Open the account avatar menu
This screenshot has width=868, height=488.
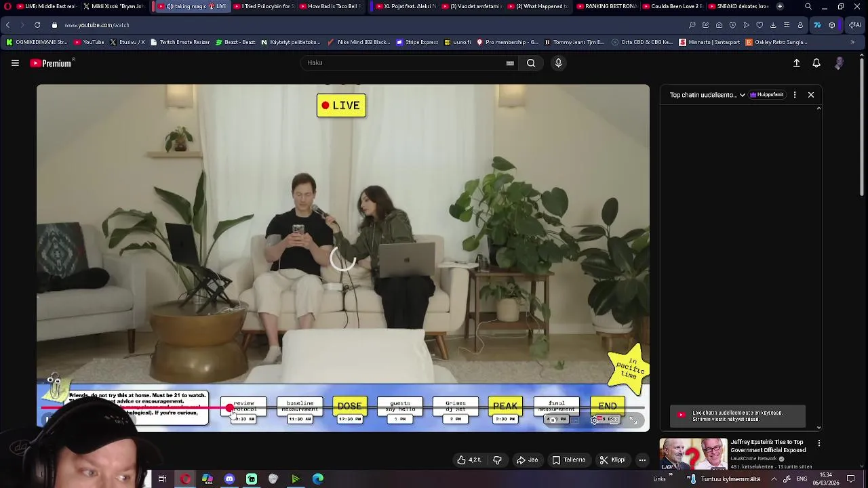coord(839,63)
